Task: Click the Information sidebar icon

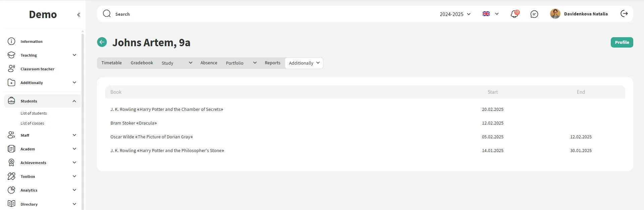Action: pyautogui.click(x=11, y=42)
